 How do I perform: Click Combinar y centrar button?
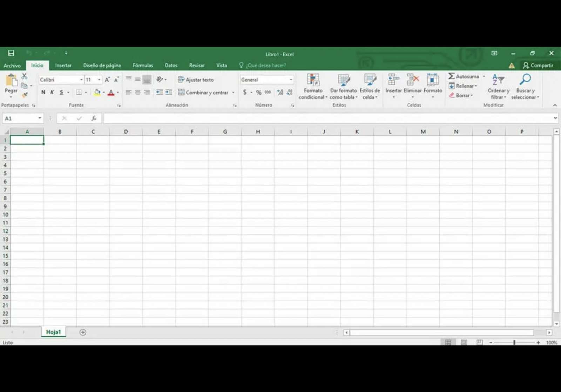coord(203,92)
